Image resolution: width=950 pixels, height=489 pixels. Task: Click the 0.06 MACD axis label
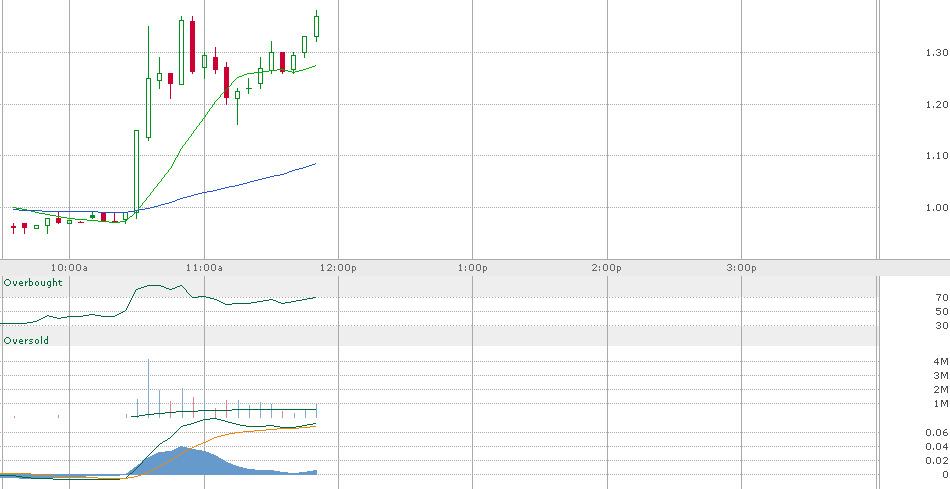pyautogui.click(x=937, y=433)
